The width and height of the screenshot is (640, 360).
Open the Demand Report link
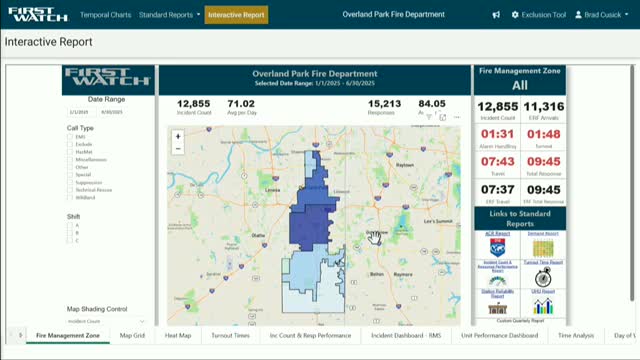point(543,233)
